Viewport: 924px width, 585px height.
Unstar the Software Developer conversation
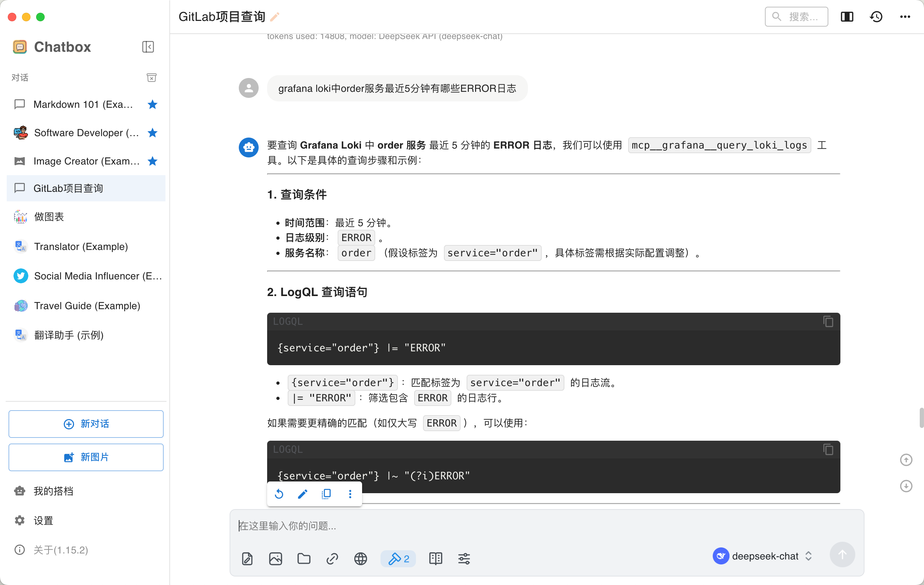[152, 133]
